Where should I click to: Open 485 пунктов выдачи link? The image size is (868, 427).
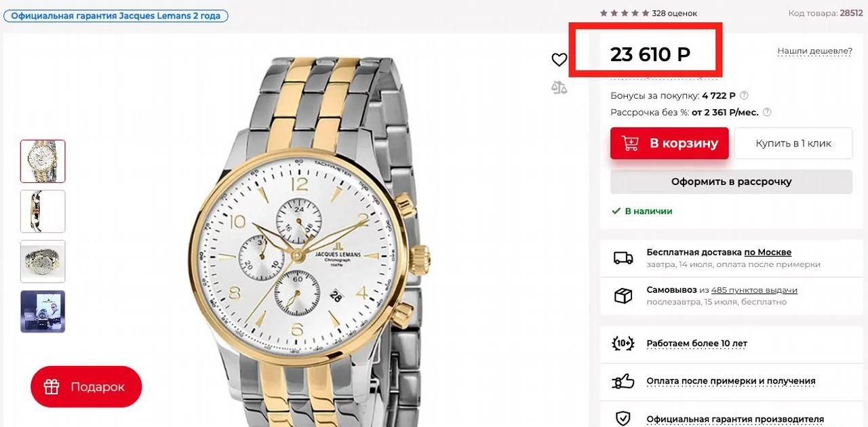pyautogui.click(x=754, y=290)
